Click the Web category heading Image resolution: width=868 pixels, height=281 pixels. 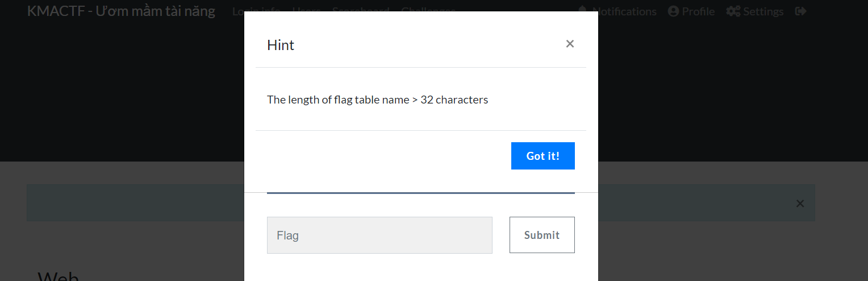(58, 276)
